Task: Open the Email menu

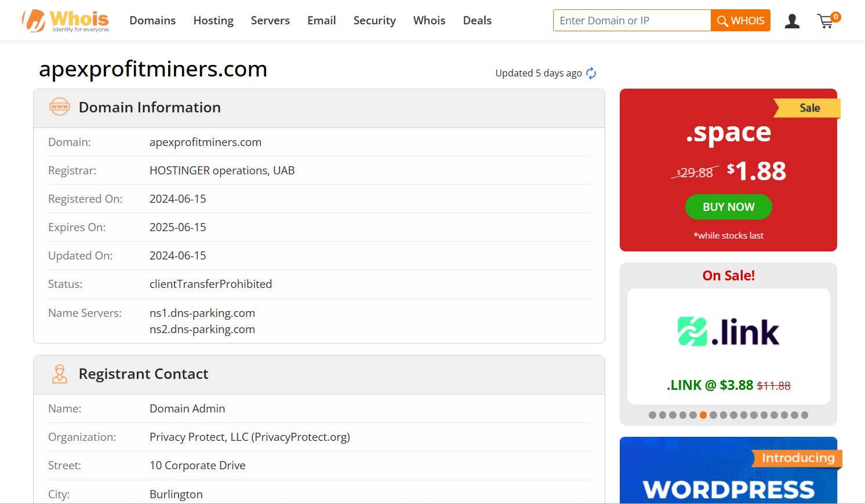Action: pyautogui.click(x=322, y=20)
